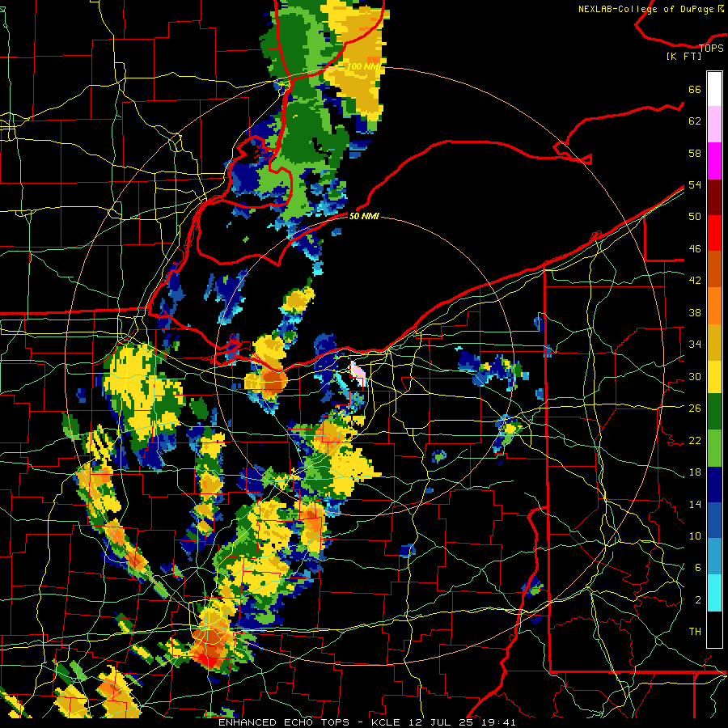Click the dark red (maroon) legend swatch
The width and height of the screenshot is (728, 728).
click(714, 197)
